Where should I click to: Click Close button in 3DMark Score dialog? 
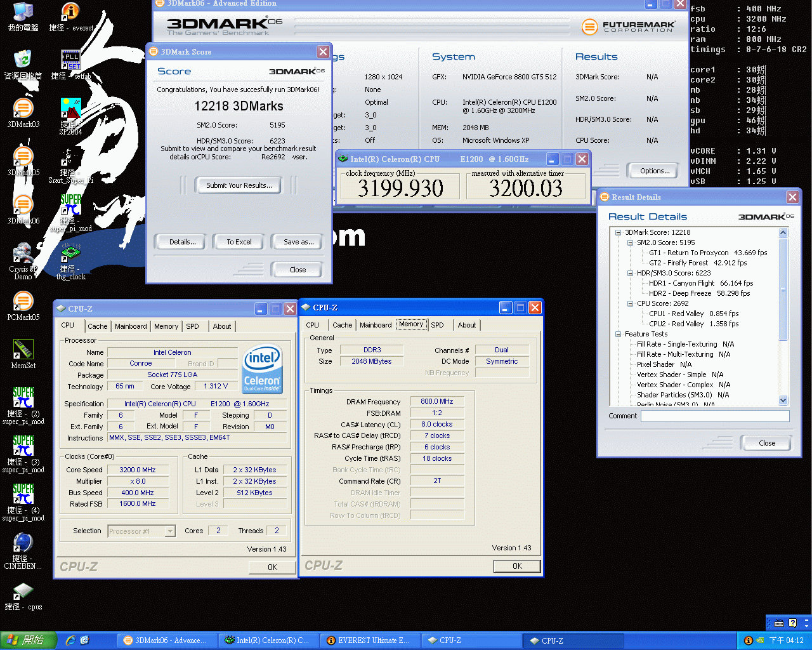tap(298, 270)
